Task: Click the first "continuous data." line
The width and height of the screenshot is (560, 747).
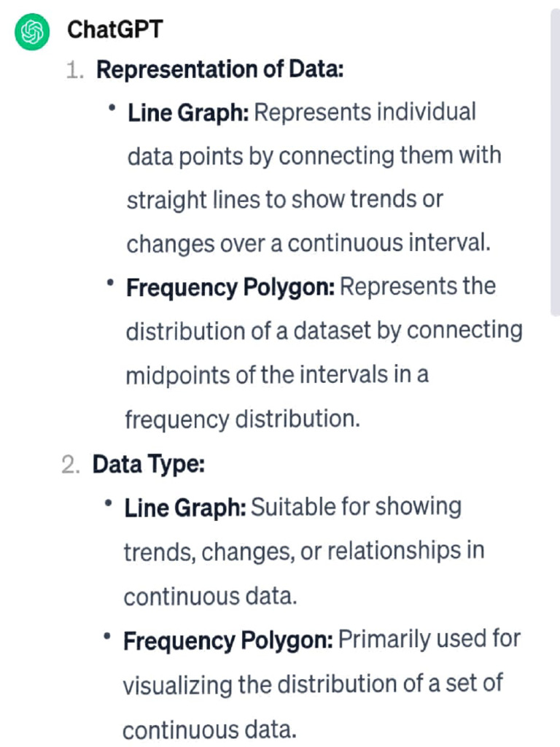Action: 210,596
